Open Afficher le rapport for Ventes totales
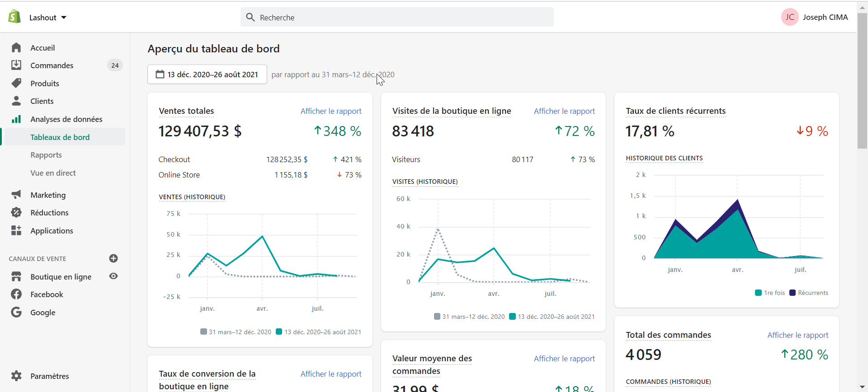The width and height of the screenshot is (868, 392). (331, 111)
